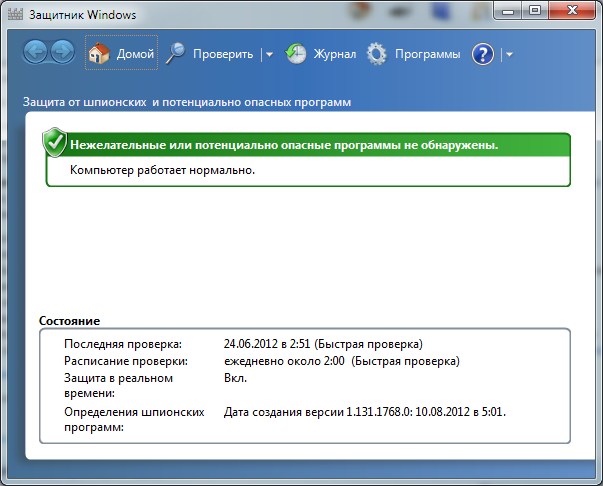Image resolution: width=603 pixels, height=486 pixels.
Task: Click the green shield status icon
Action: (55, 142)
